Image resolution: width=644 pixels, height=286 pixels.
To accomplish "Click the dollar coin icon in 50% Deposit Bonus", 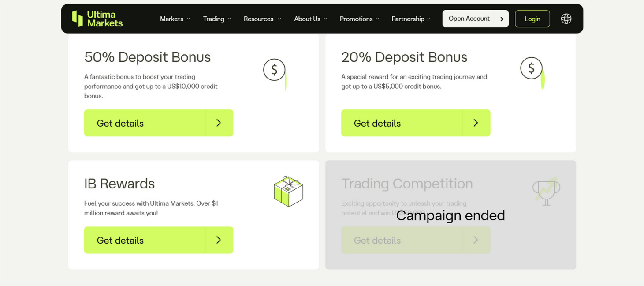I will [275, 70].
